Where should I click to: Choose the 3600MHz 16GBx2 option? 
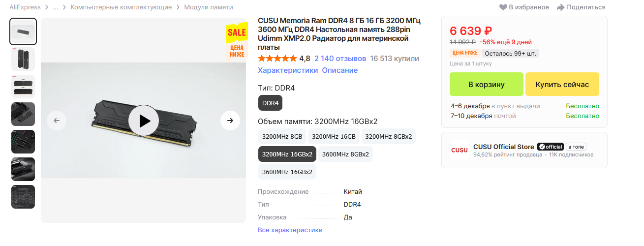click(287, 172)
